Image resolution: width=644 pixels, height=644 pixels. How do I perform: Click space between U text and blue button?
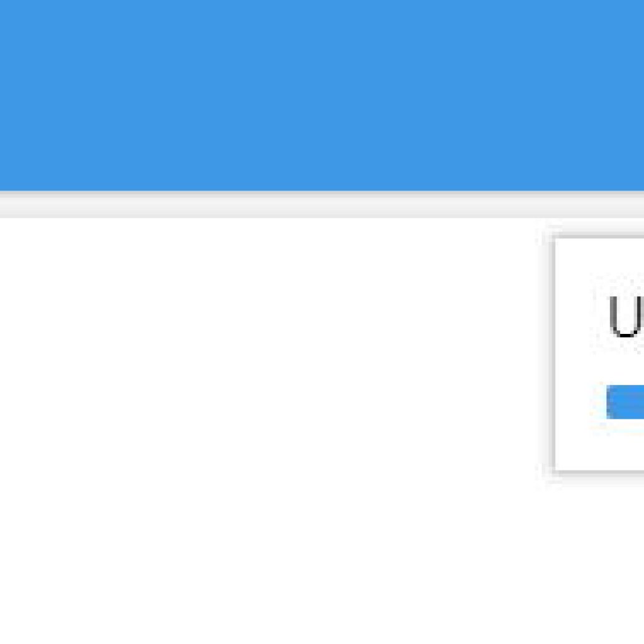625,362
